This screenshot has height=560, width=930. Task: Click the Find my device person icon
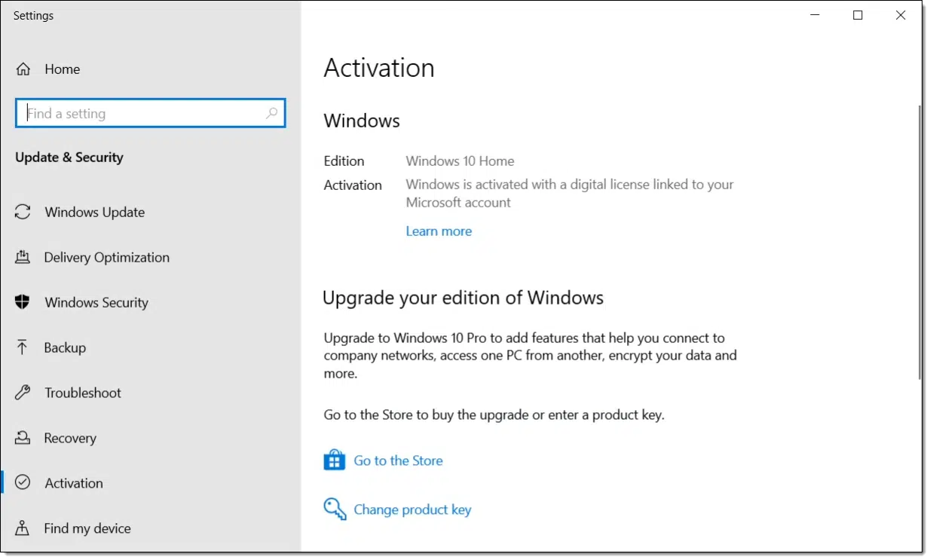pos(23,528)
